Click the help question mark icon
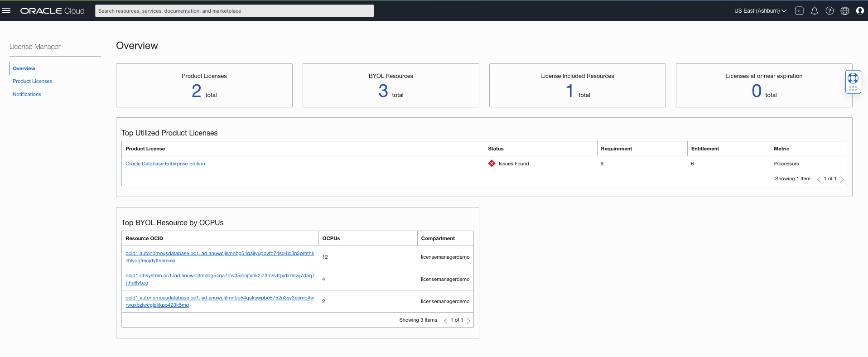The image size is (868, 357). tap(829, 11)
